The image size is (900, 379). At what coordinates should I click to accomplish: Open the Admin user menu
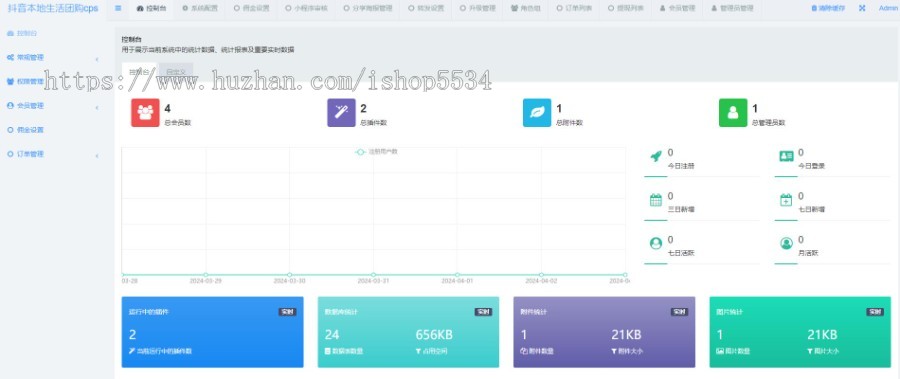(889, 9)
